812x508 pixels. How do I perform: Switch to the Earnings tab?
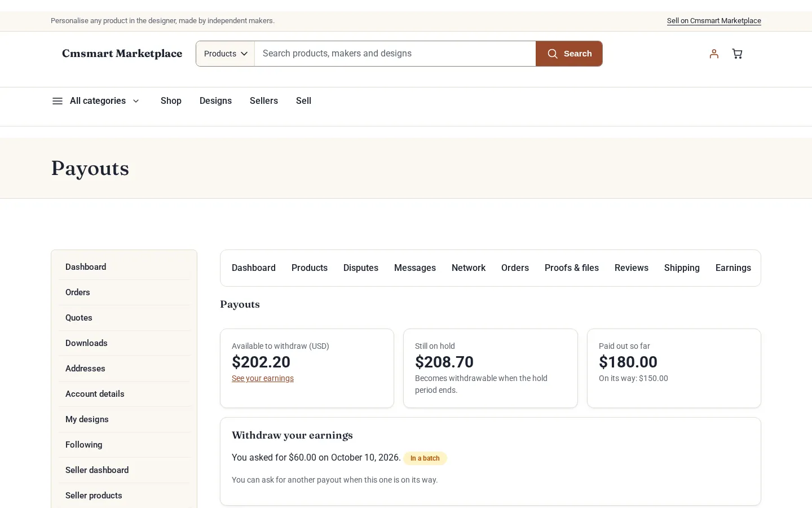pyautogui.click(x=733, y=268)
